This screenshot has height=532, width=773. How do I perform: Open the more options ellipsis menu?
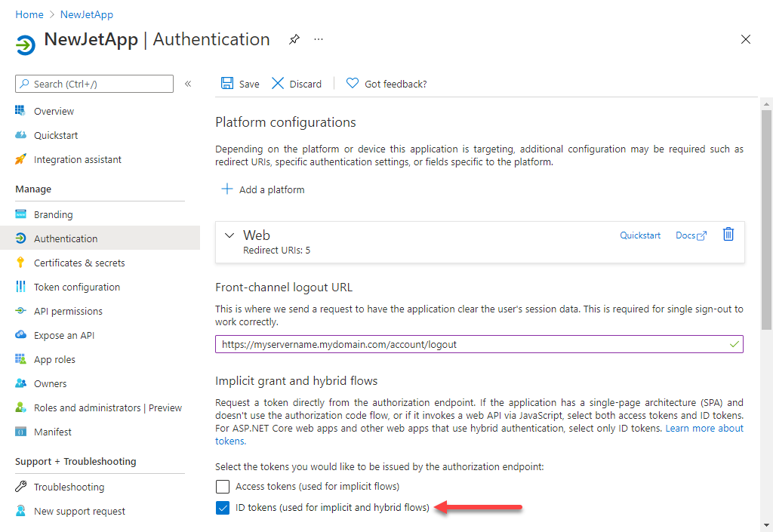coord(318,39)
